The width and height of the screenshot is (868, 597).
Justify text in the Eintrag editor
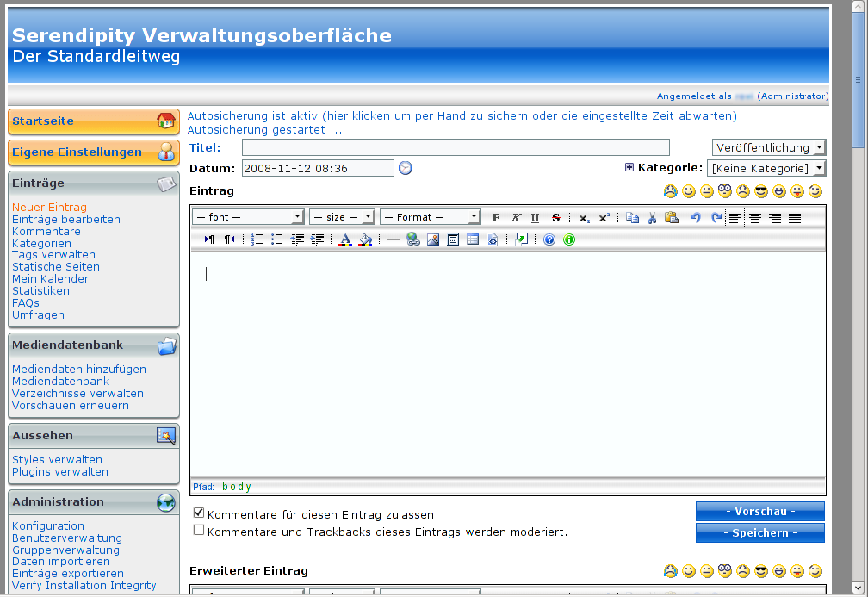tap(795, 218)
